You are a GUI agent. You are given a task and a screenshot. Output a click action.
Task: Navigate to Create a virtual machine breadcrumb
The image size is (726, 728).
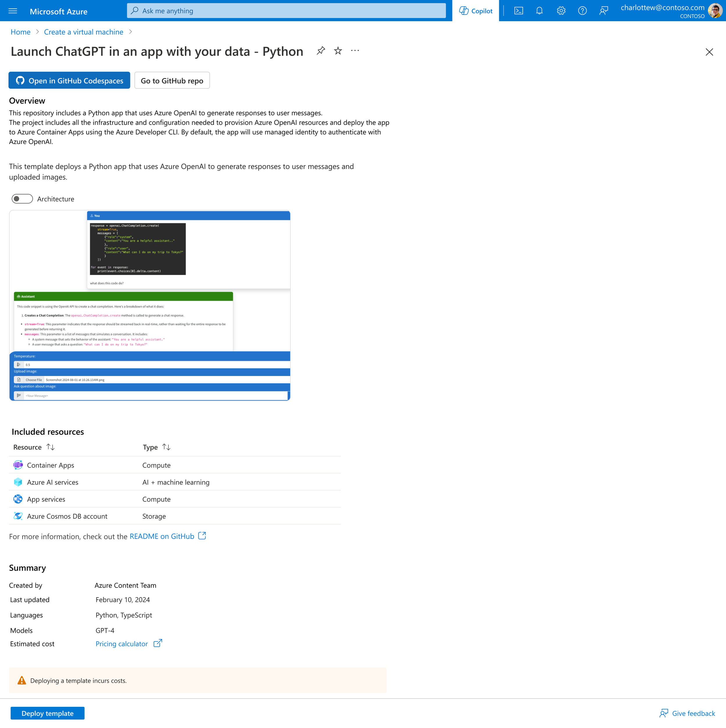pos(84,32)
